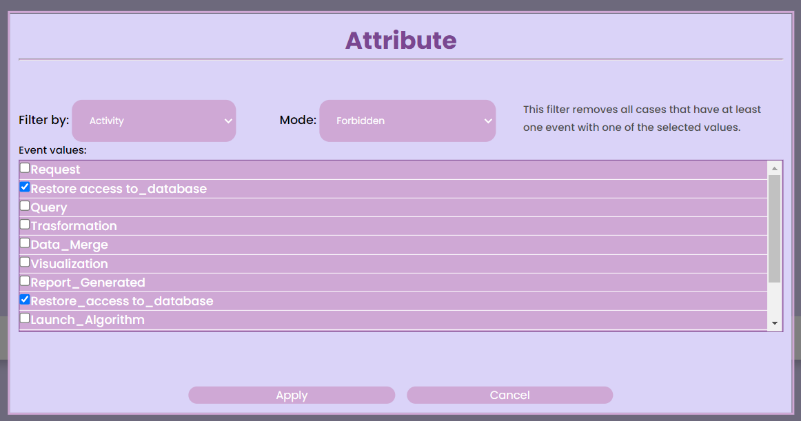Viewport: 801px width, 421px height.
Task: Tick the Launch_Algorithm checkbox
Action: (x=25, y=318)
